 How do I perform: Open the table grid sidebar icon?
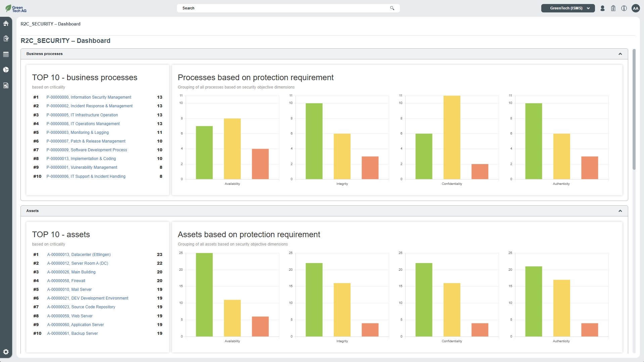coord(6,54)
